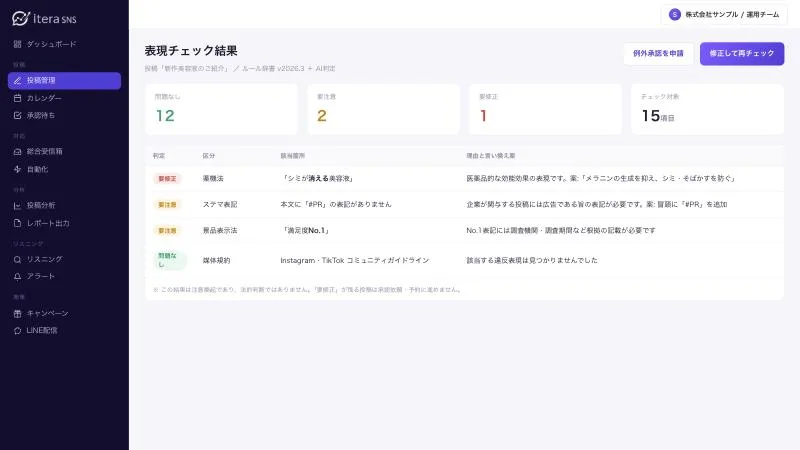Screen dimensions: 800x450
Task: Select the 要修正 1 summary card
Action: 545,109
